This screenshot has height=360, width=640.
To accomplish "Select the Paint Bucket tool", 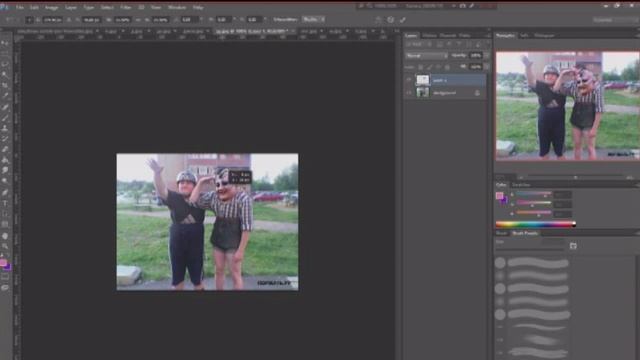I will pos(5,160).
